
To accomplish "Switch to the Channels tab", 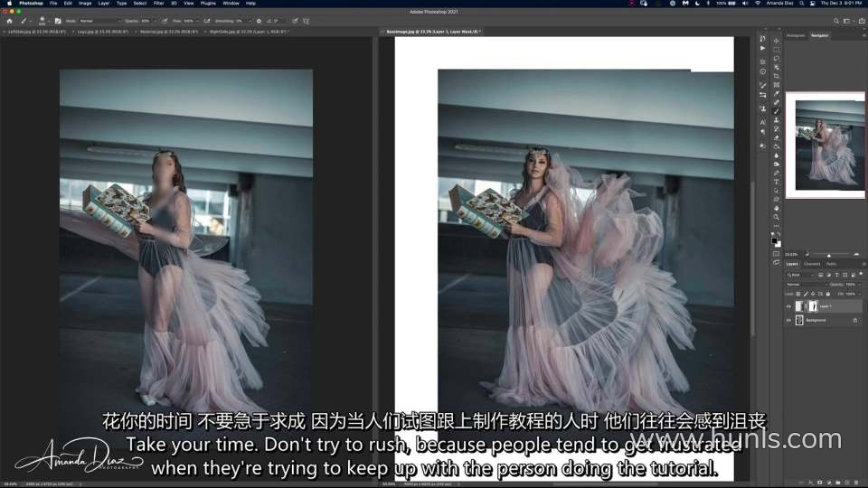I will pyautogui.click(x=812, y=264).
